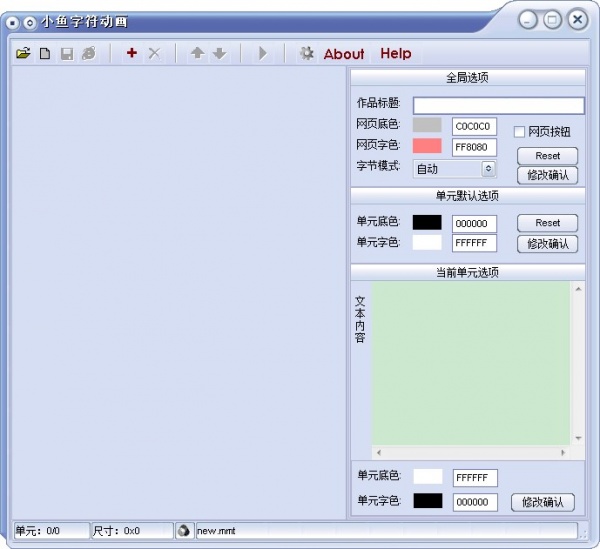Click 修改确认 in 全局选项 section

(548, 175)
